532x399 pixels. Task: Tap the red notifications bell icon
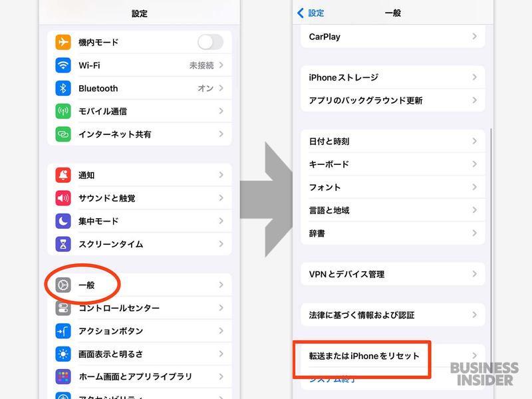coord(63,175)
